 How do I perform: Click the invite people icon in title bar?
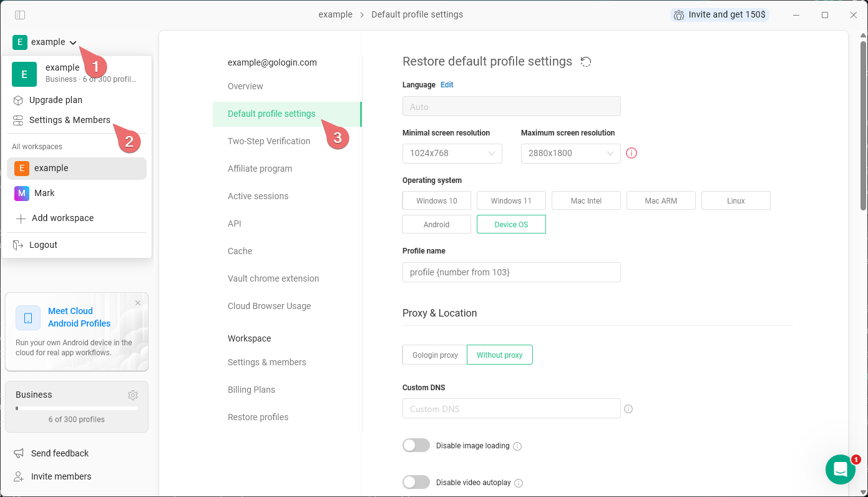pyautogui.click(x=679, y=14)
